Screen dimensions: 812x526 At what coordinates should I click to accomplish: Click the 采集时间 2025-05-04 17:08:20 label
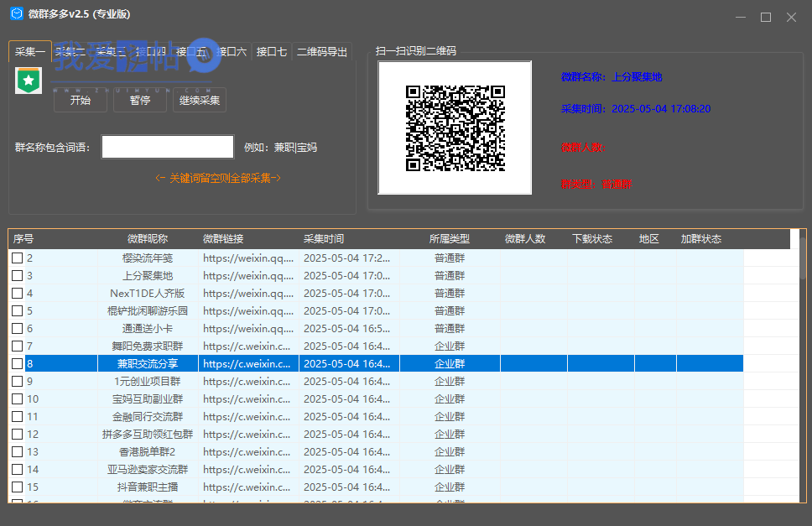[635, 109]
